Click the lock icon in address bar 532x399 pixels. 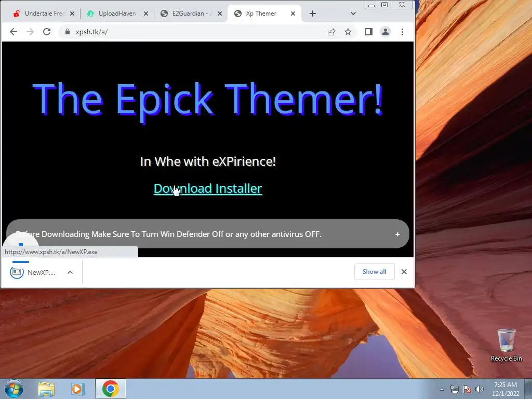[x=68, y=32]
